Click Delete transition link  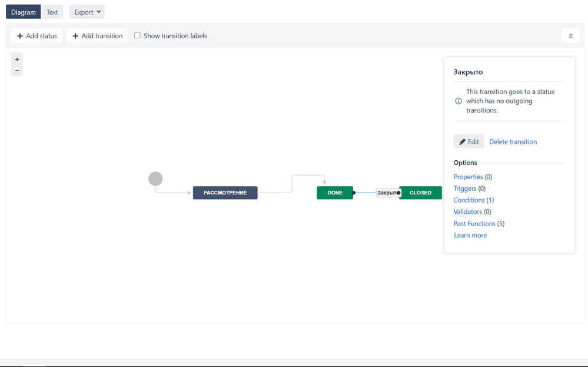coord(513,141)
